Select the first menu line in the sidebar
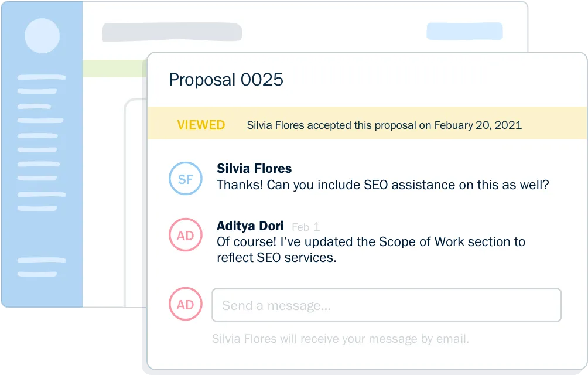 pyautogui.click(x=42, y=77)
